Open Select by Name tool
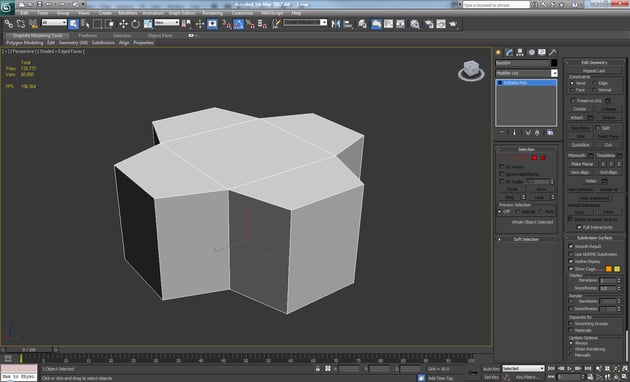The width and height of the screenshot is (630, 382). click(85, 24)
